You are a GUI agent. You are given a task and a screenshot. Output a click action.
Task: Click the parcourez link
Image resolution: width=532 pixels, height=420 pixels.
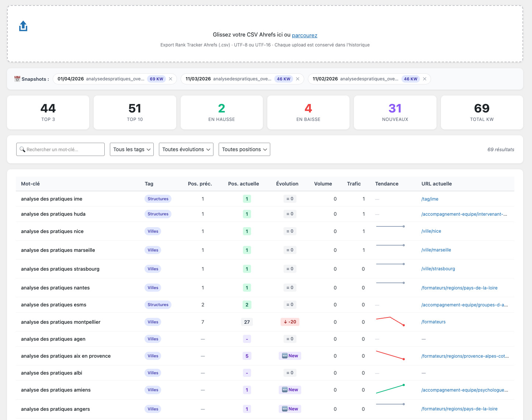pyautogui.click(x=305, y=35)
